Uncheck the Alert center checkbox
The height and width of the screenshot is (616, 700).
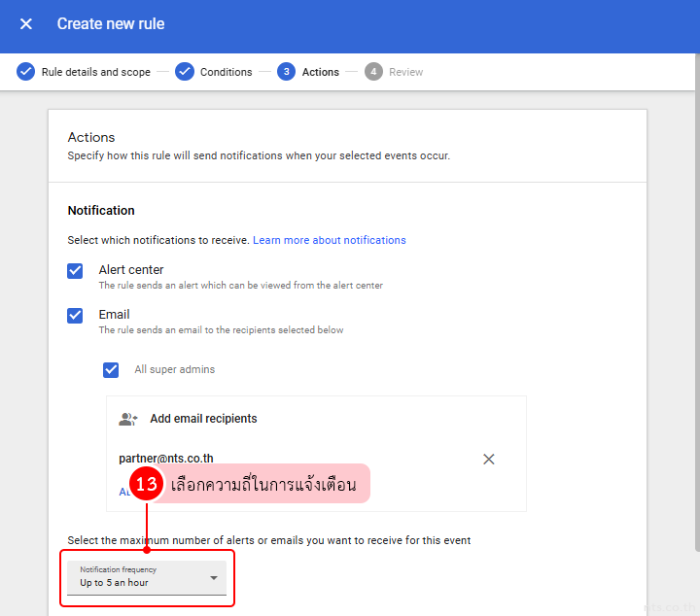(75, 271)
